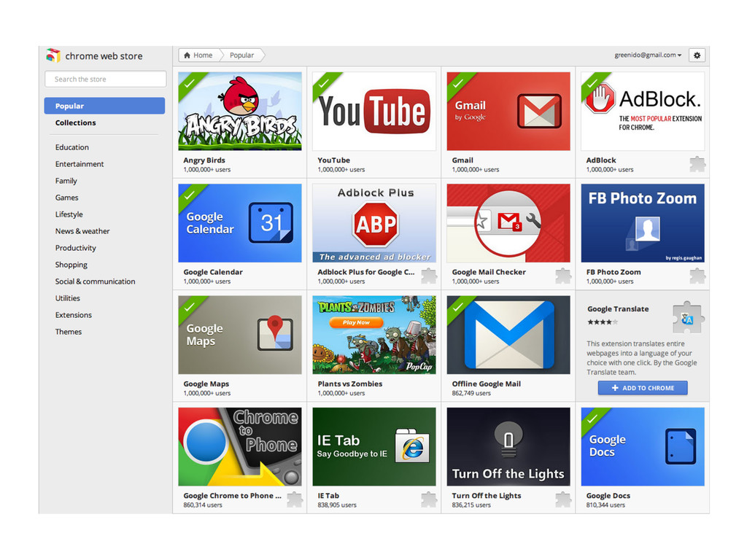Image resolution: width=747 pixels, height=560 pixels.
Task: Open the Extensions category
Action: pyautogui.click(x=74, y=315)
